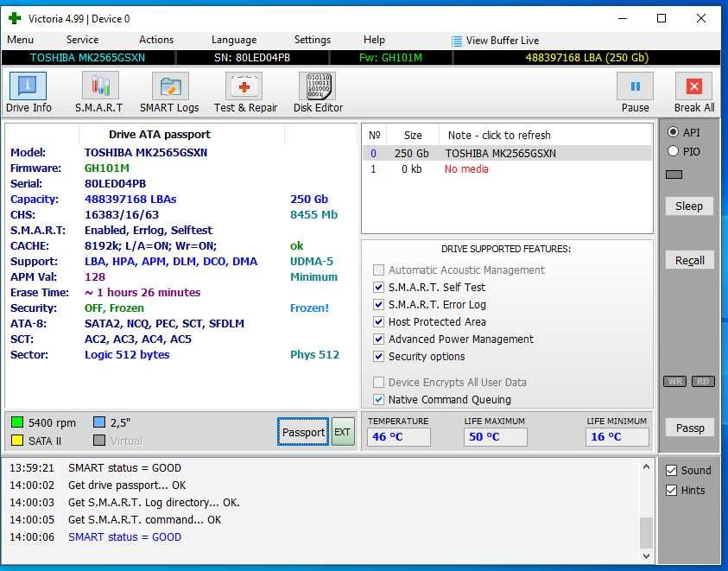
Task: Click the yellow SATA II indicator
Action: [x=17, y=440]
